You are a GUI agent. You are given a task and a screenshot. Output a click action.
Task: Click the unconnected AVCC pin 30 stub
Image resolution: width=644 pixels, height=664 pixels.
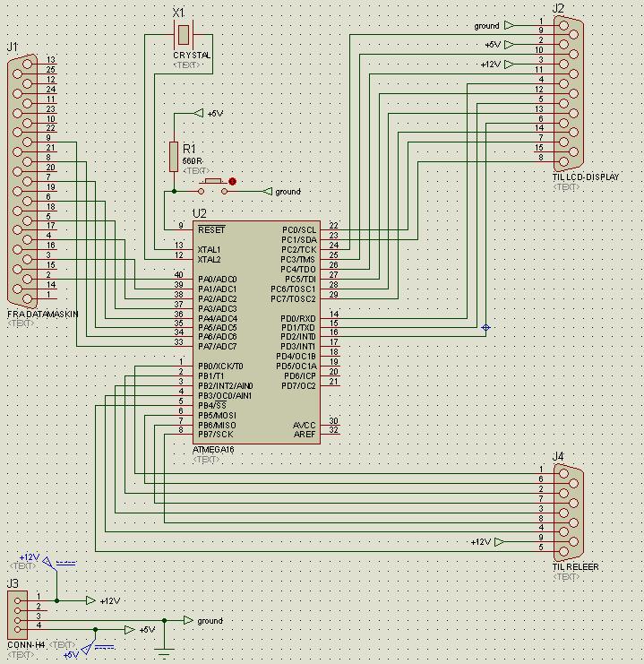(331, 425)
